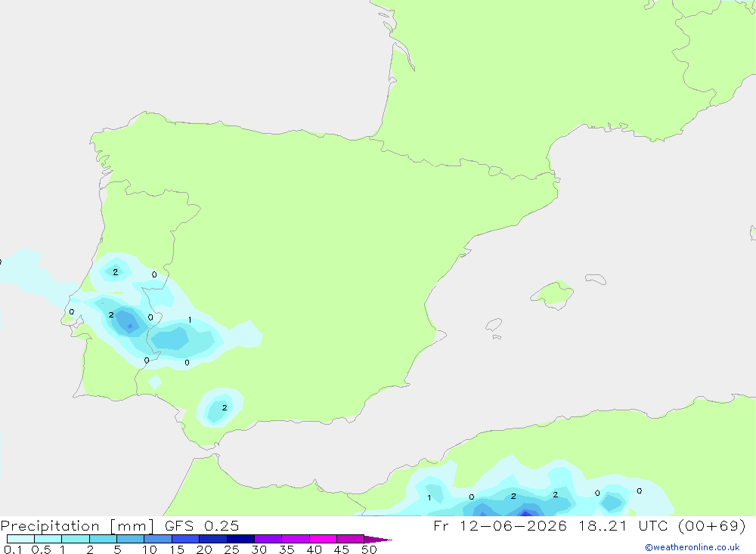Click the Ibiza island outline on the map
The width and height of the screenshot is (756, 554).
[494, 324]
